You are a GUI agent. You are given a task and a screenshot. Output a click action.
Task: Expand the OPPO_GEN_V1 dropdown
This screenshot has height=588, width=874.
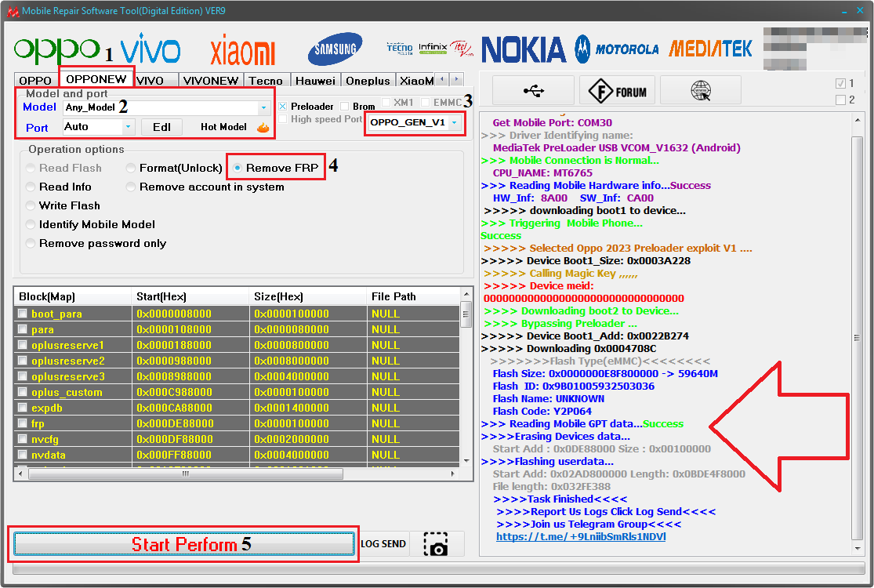415,122
